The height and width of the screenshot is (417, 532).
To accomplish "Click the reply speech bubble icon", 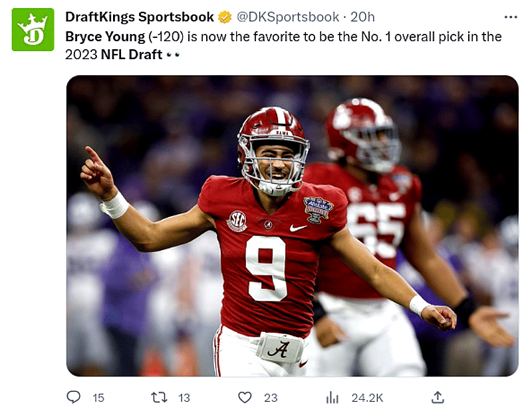I will 74,397.
